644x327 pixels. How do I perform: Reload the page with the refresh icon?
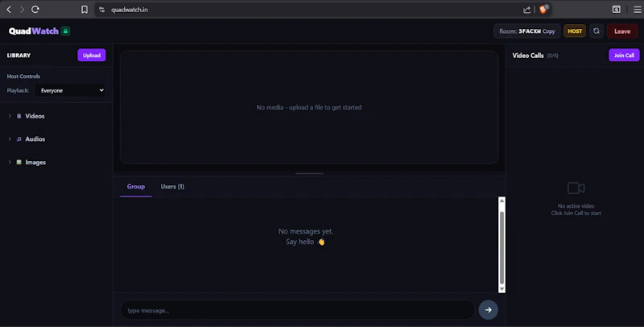coord(35,10)
